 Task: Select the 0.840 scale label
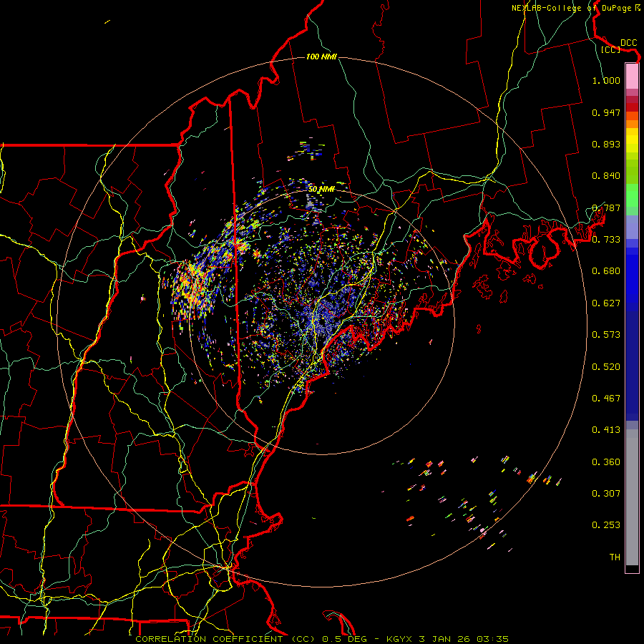click(606, 176)
